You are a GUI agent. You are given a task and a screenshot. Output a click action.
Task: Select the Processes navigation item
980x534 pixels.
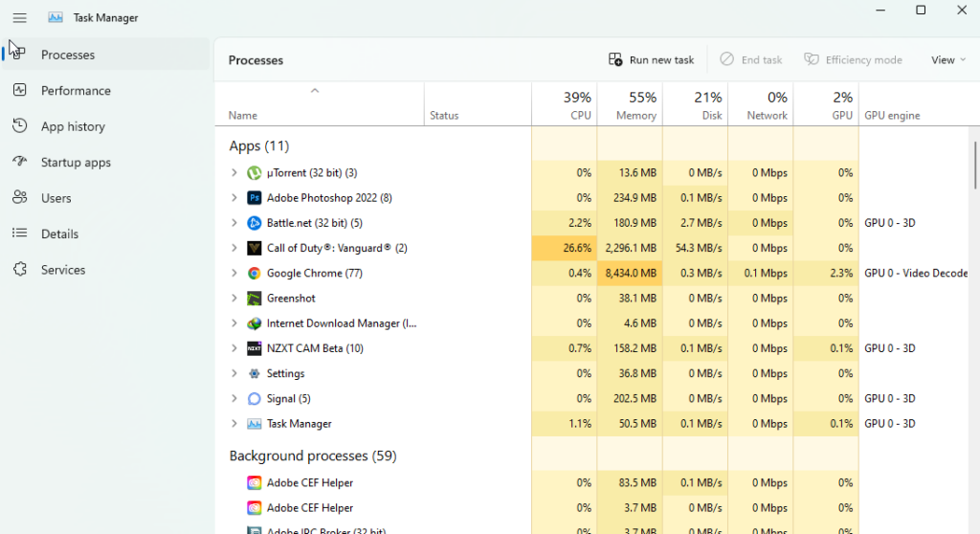(67, 55)
